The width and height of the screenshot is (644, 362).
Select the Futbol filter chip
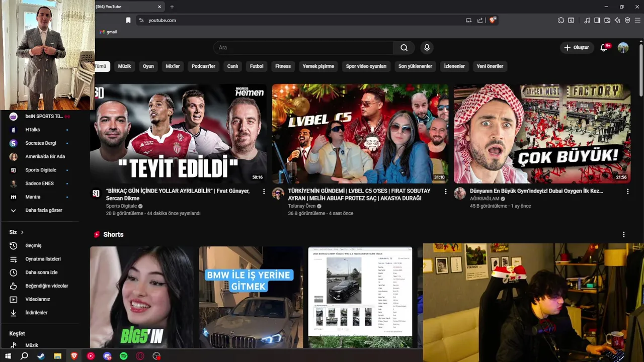(x=257, y=66)
